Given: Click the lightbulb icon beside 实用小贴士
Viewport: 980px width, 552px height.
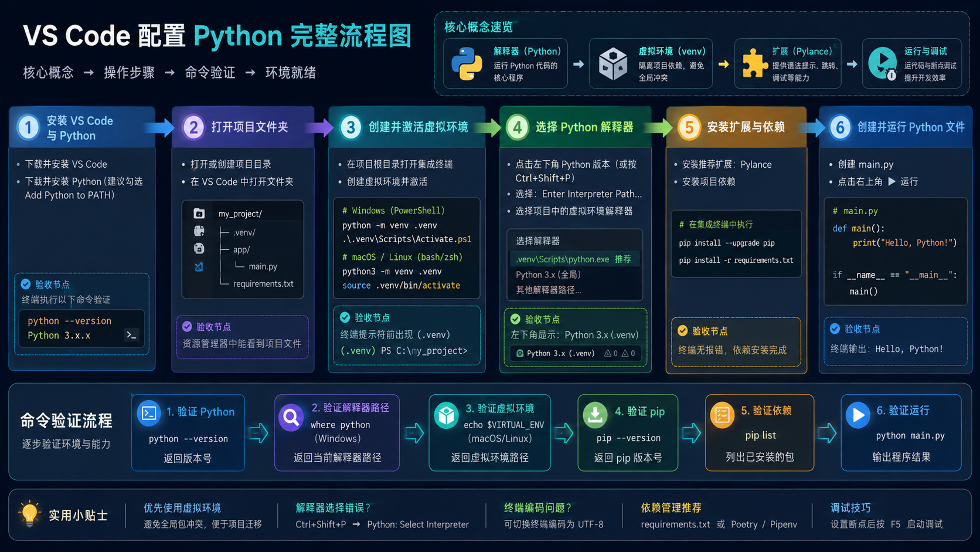Looking at the screenshot, I should tap(29, 514).
